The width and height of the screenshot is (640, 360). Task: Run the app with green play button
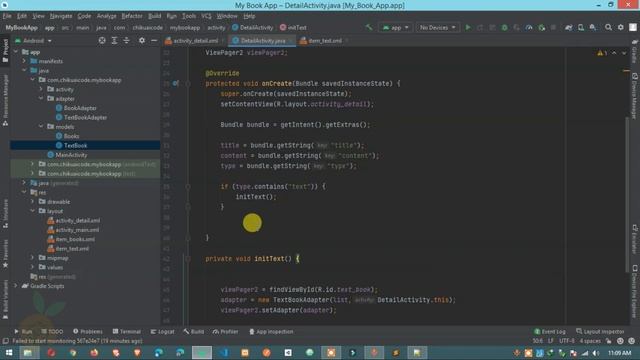click(x=468, y=27)
